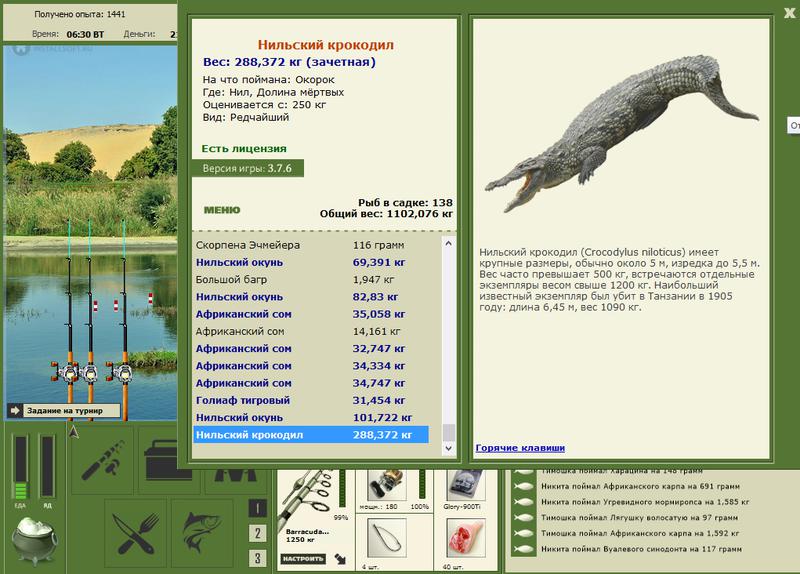Click the scroll up arrow of fish list
The width and height of the screenshot is (800, 574).
[448, 243]
